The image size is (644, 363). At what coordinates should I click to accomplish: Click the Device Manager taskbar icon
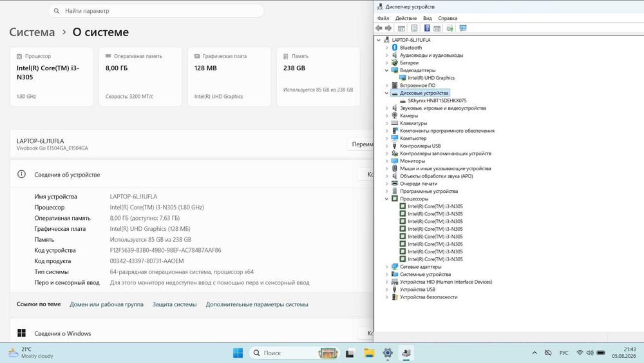click(406, 353)
